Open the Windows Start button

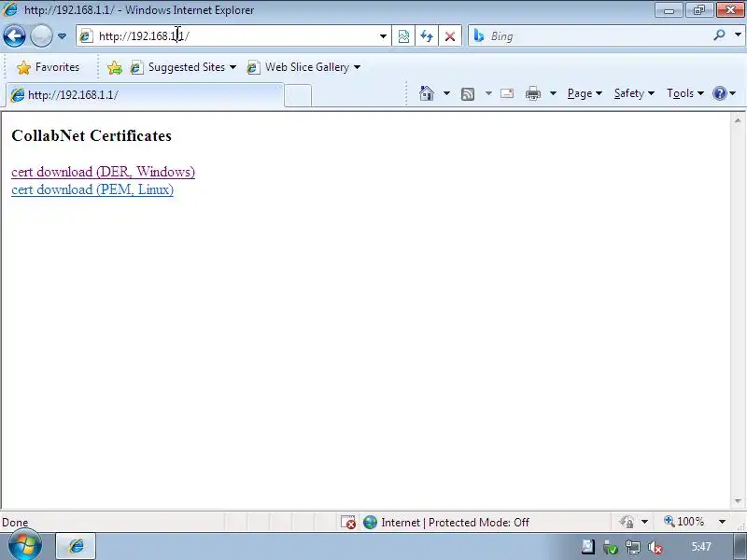click(24, 546)
